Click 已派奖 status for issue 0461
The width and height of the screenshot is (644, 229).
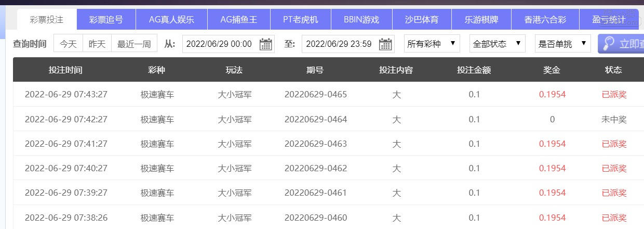pos(614,193)
